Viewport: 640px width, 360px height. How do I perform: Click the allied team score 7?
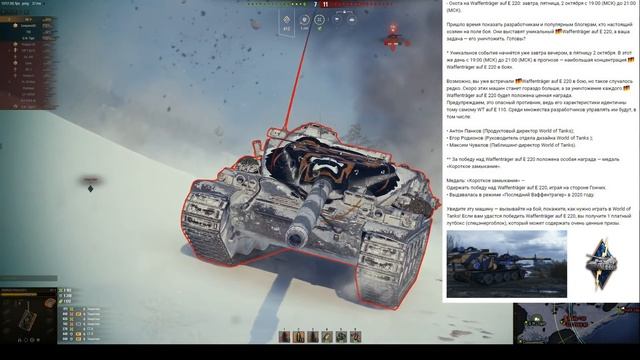click(315, 4)
